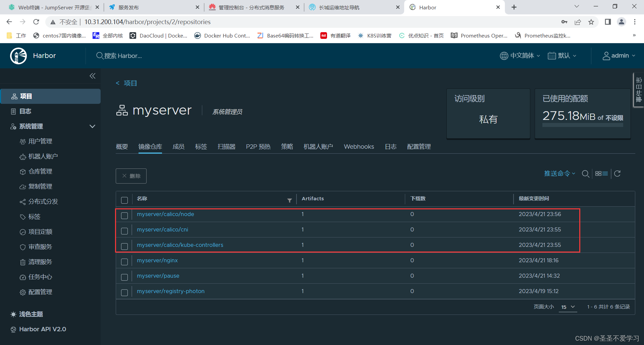Open the browser share icon
This screenshot has width=644, height=345.
578,22
